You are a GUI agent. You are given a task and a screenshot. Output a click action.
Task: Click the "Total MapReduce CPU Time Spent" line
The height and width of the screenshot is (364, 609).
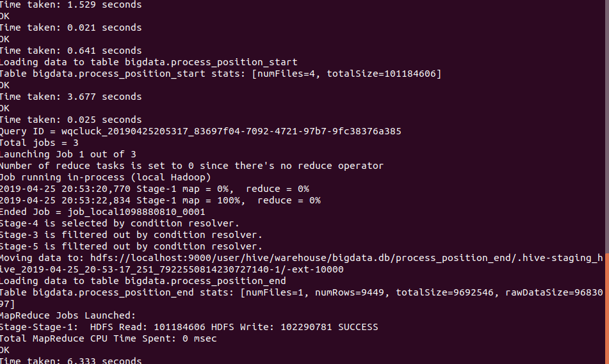point(108,338)
